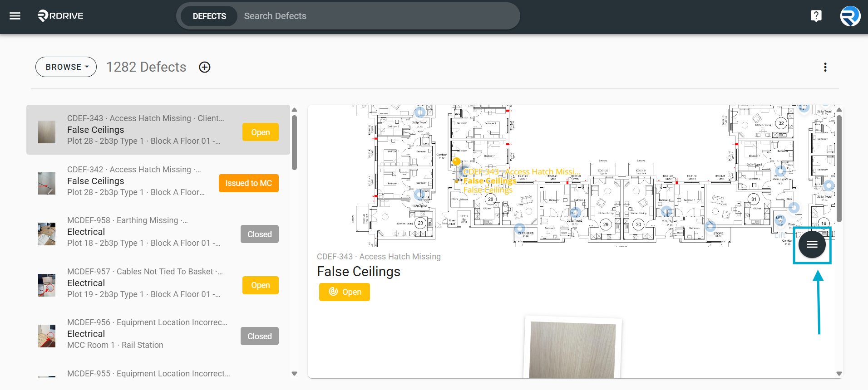Screen dimensions: 868x390
Task: Open the help question-mark icon
Action: click(816, 16)
